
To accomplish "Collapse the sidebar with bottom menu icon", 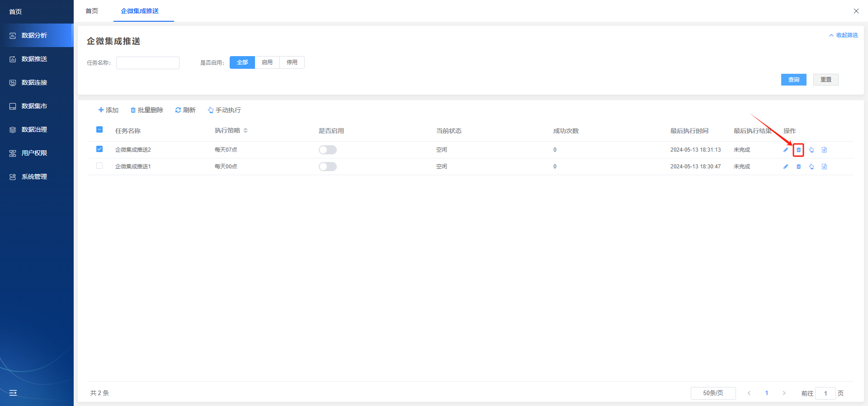I will (13, 393).
